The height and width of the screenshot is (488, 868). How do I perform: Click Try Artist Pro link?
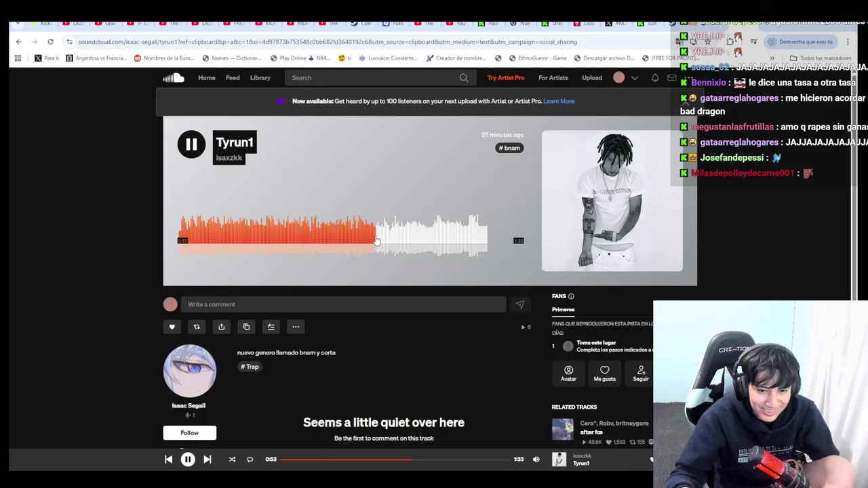click(x=506, y=78)
